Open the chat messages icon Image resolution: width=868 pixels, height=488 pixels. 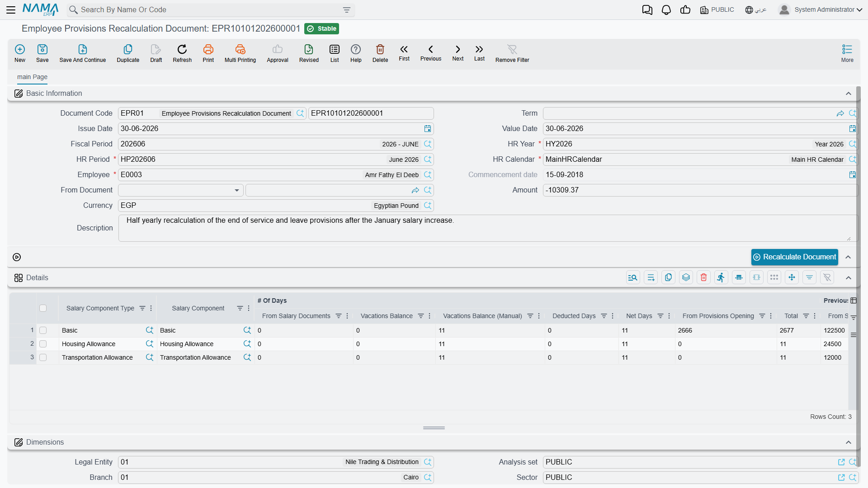(x=647, y=10)
